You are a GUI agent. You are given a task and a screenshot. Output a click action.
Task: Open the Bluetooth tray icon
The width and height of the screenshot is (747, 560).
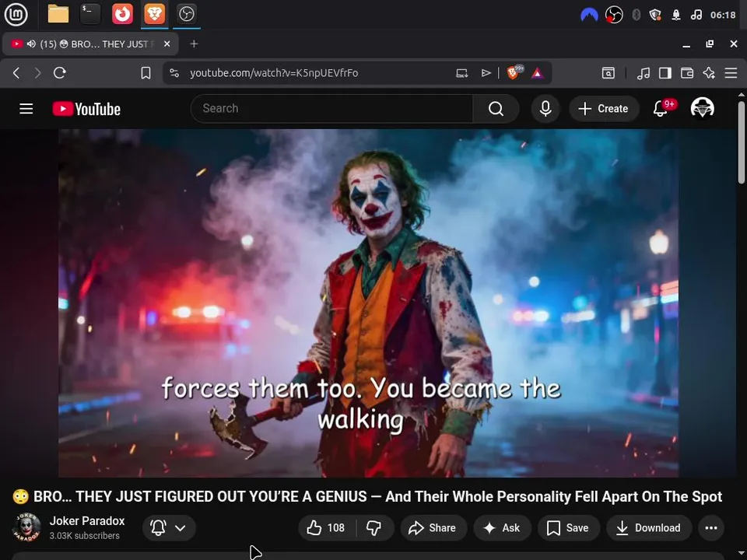pos(636,15)
